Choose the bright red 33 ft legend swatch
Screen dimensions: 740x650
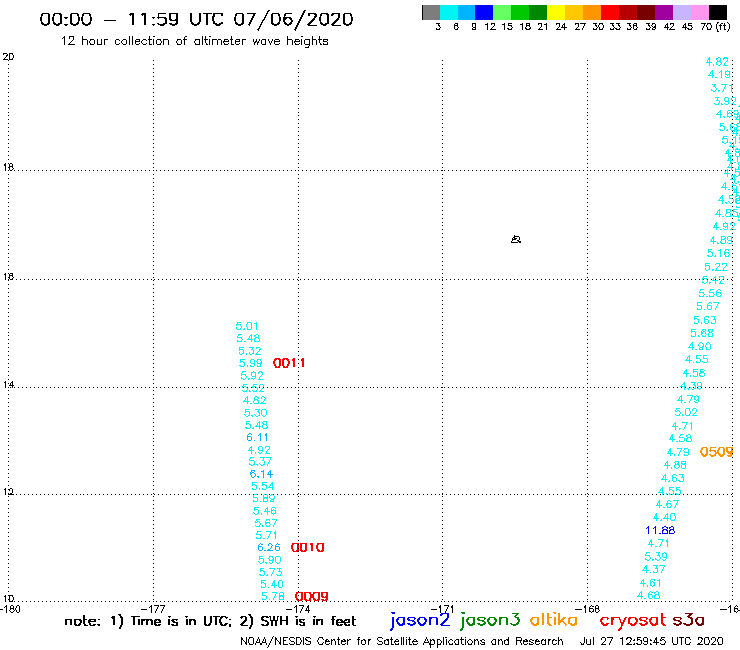[610, 12]
